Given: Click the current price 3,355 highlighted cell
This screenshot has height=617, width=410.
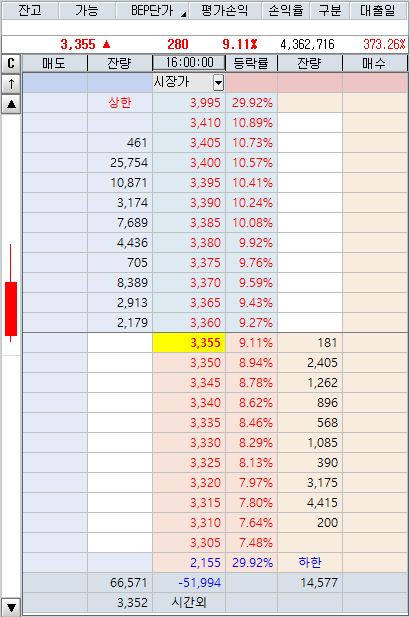Looking at the screenshot, I should (x=189, y=342).
